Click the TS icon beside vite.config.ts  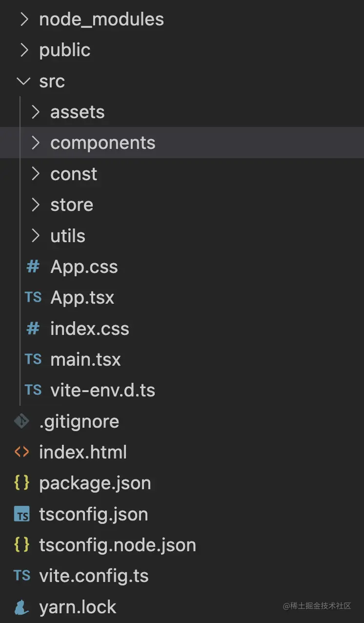[x=21, y=576]
